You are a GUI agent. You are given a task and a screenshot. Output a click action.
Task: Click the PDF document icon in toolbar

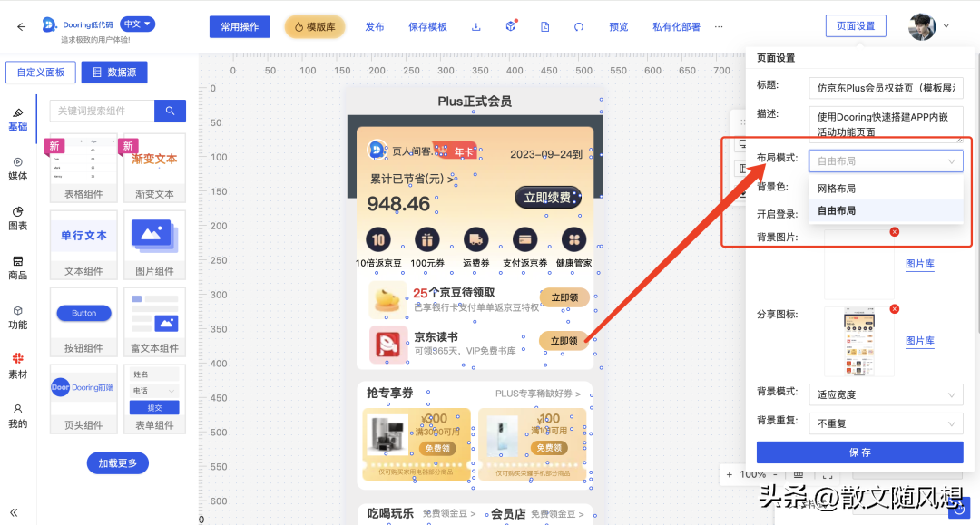pyautogui.click(x=545, y=27)
